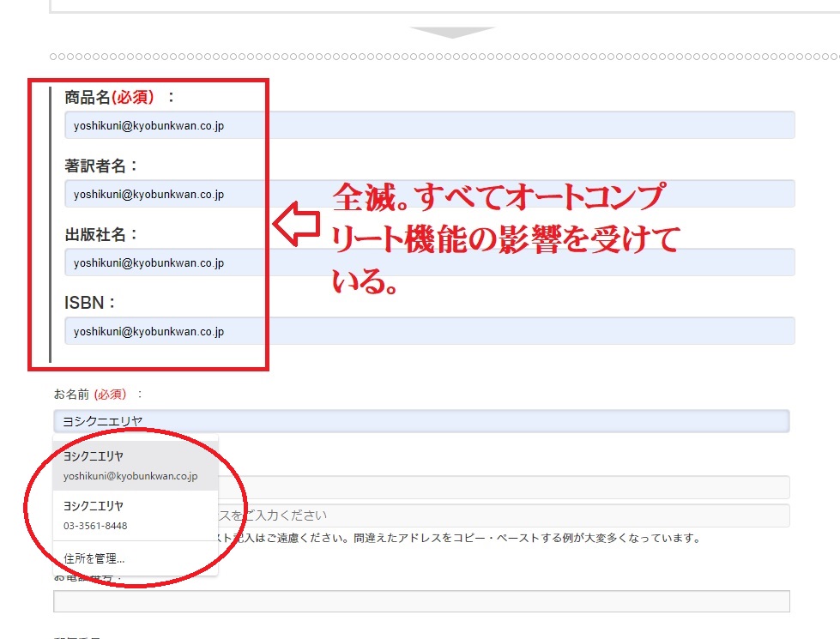Click the 著訳者名 text field
This screenshot has width=840, height=639.
(x=429, y=194)
